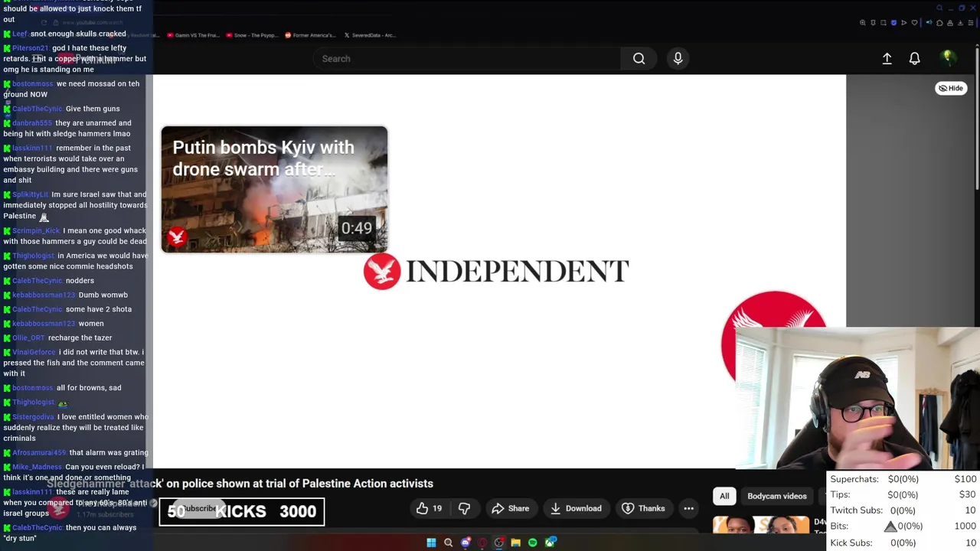Click chat username 'danbrah555'

[32, 123]
